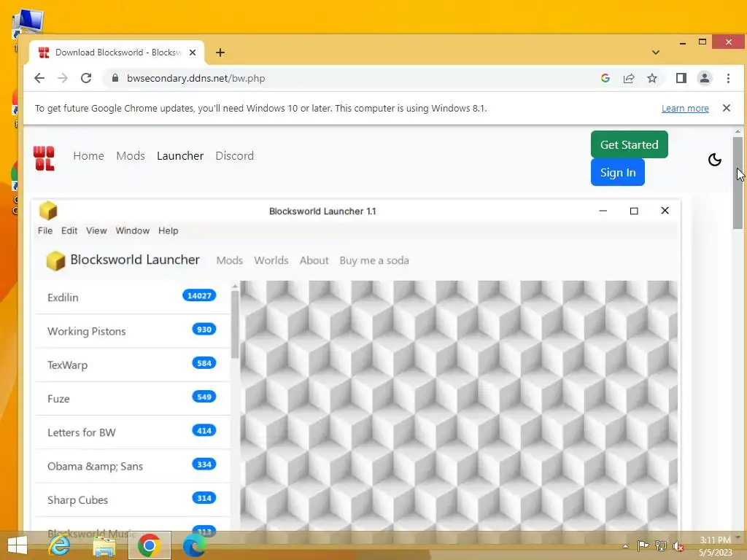This screenshot has width=747, height=560.
Task: Open the Discord nav link
Action: tap(234, 156)
